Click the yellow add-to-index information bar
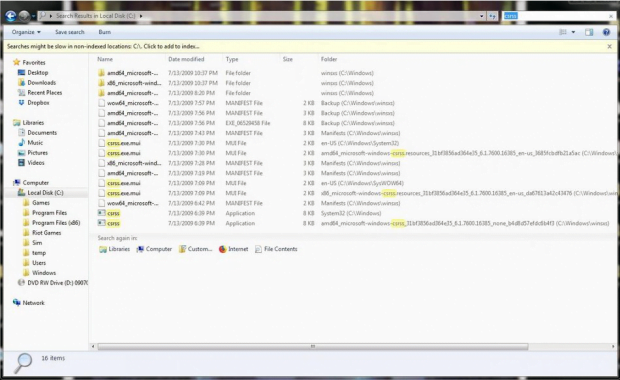 tap(304, 46)
